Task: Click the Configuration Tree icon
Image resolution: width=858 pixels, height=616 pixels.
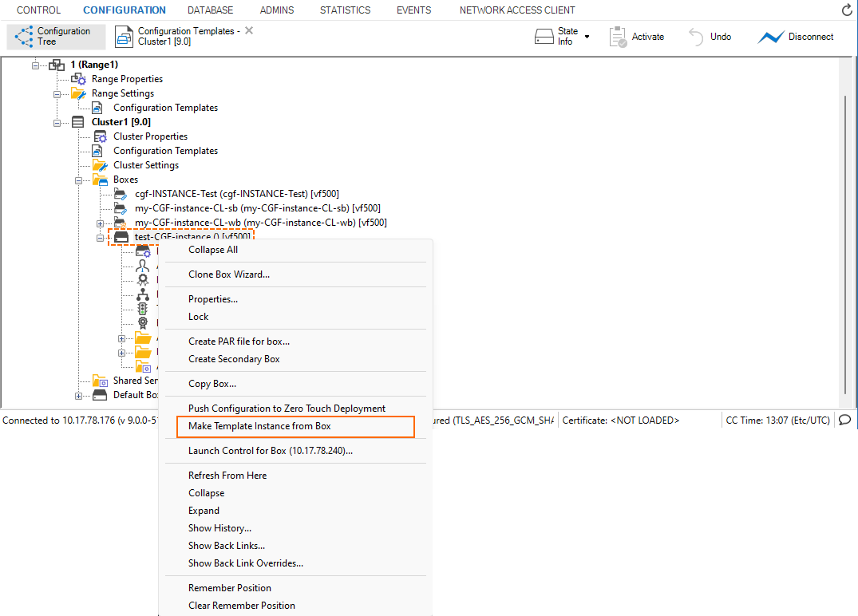Action: tap(23, 36)
